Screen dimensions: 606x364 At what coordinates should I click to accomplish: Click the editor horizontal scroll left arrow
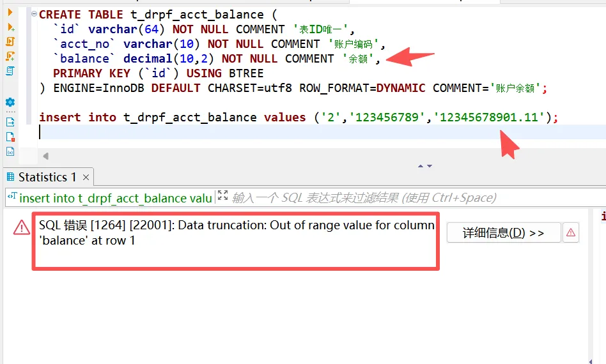(45, 156)
